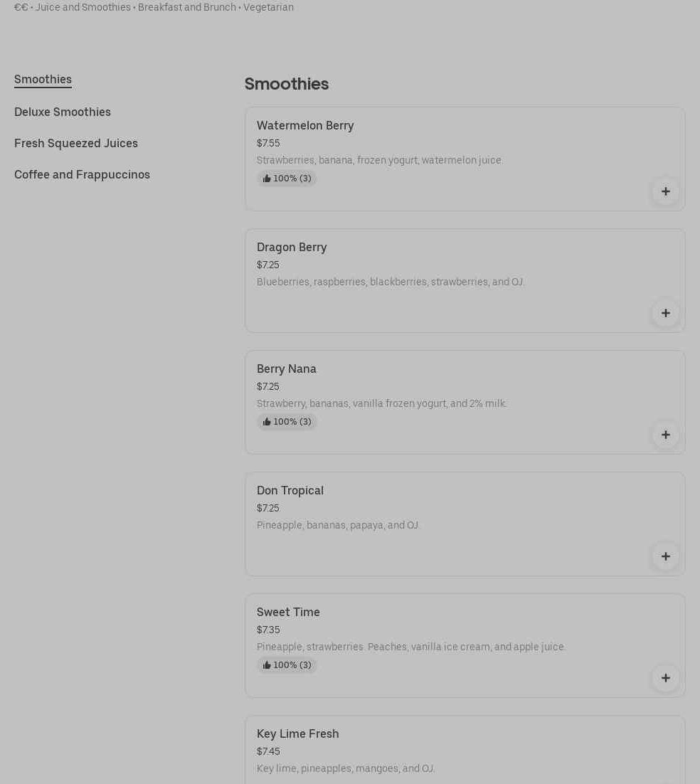Open the Dragon Berry item title

[x=292, y=247]
